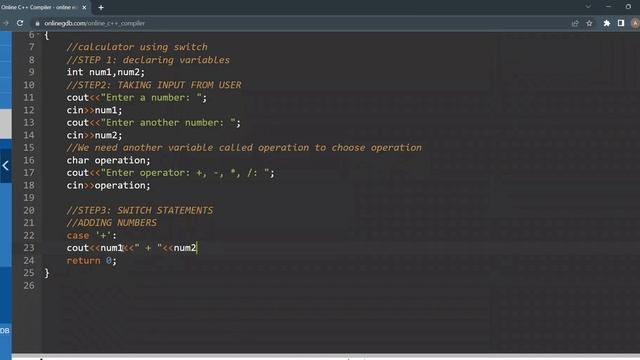Image resolution: width=640 pixels, height=360 pixels.
Task: Reload the OnlineGDB page
Action: [20, 23]
